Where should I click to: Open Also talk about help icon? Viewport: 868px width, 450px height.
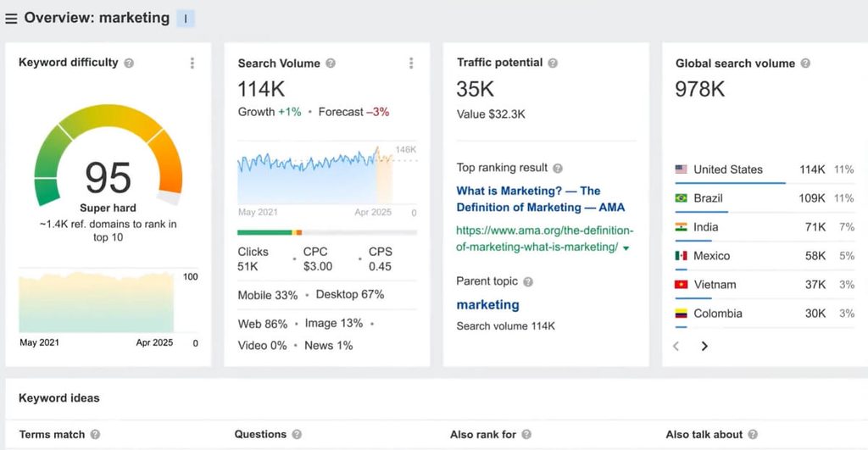pyautogui.click(x=753, y=435)
